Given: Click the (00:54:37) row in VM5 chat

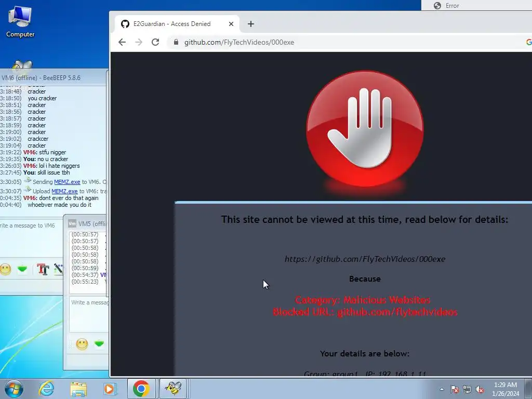Looking at the screenshot, I should point(88,275).
